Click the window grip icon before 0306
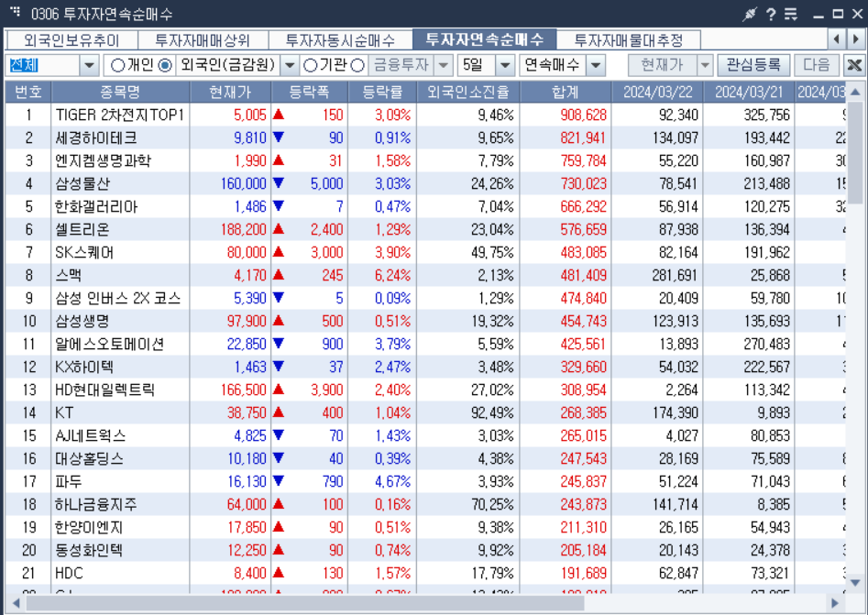The width and height of the screenshot is (868, 615). coord(16,10)
